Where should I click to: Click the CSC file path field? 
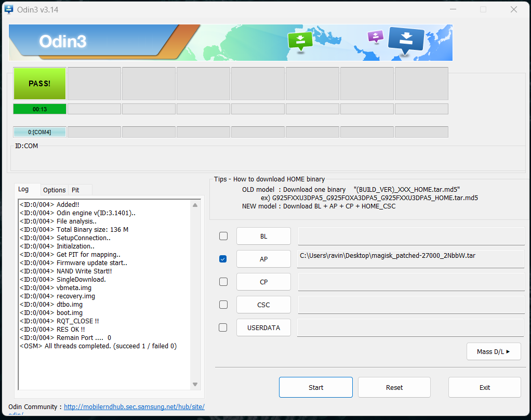411,305
